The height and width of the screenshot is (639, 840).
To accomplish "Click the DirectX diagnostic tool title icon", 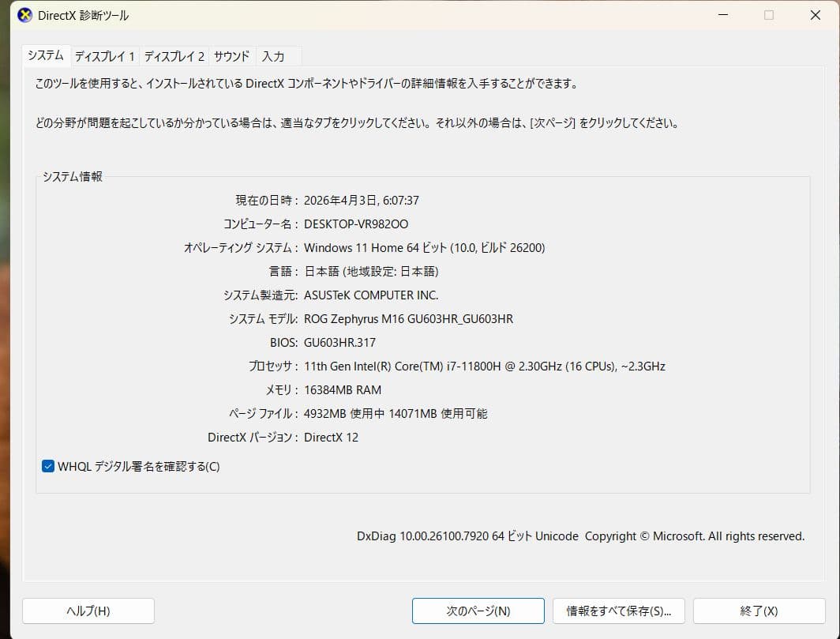I will pos(24,15).
